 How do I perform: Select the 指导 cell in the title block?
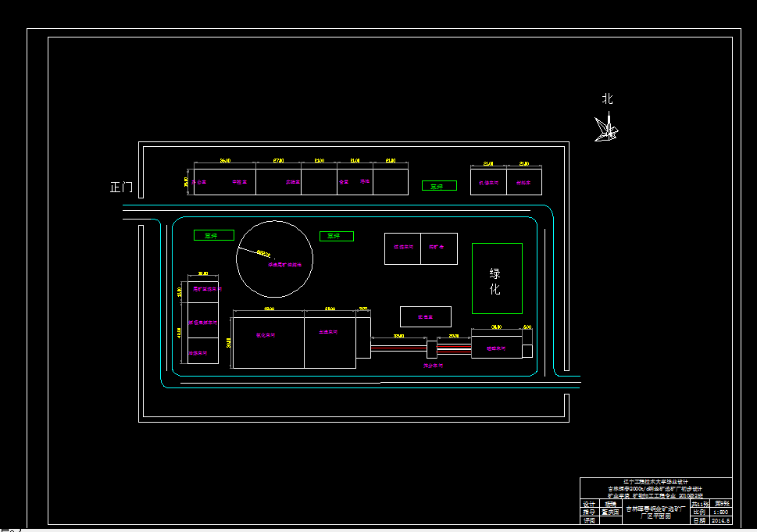590,512
